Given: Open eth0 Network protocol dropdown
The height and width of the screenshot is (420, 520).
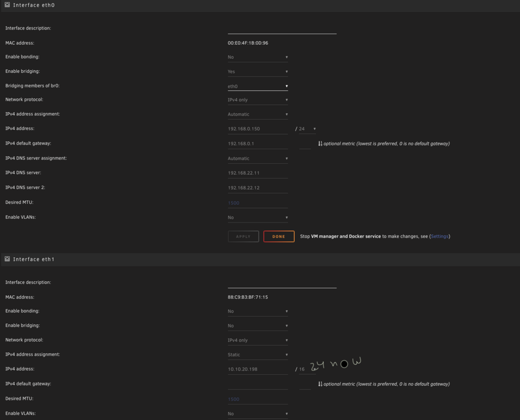Looking at the screenshot, I should pyautogui.click(x=258, y=100).
